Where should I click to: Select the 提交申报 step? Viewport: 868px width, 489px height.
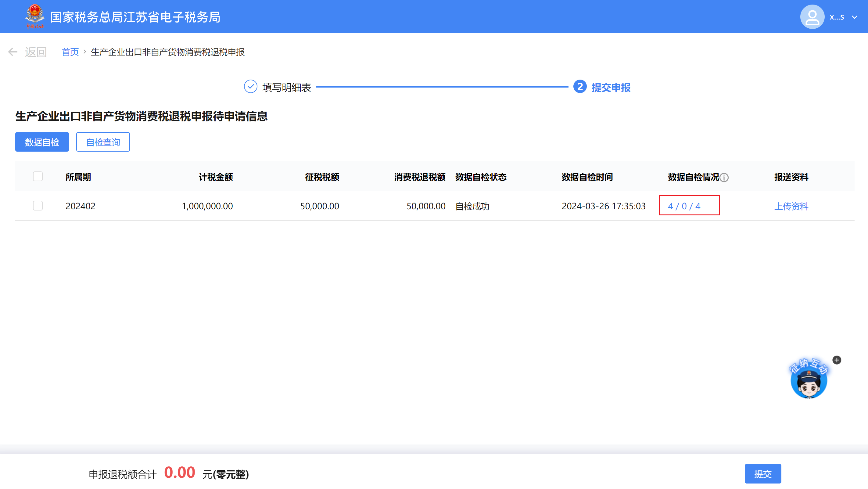click(x=611, y=88)
